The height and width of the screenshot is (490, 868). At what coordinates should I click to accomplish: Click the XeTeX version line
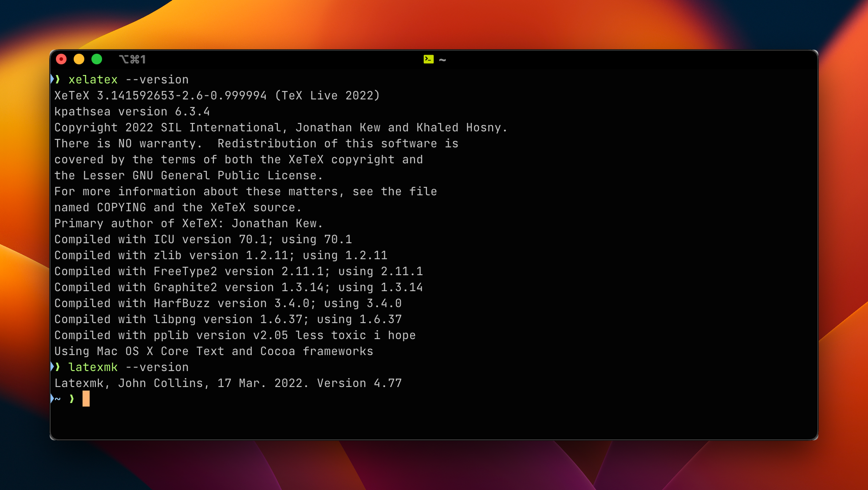(217, 95)
